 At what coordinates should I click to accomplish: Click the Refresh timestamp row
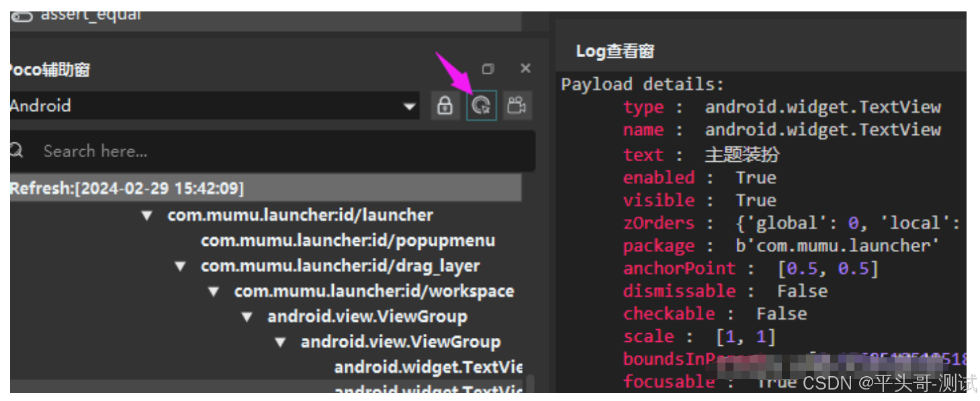266,188
